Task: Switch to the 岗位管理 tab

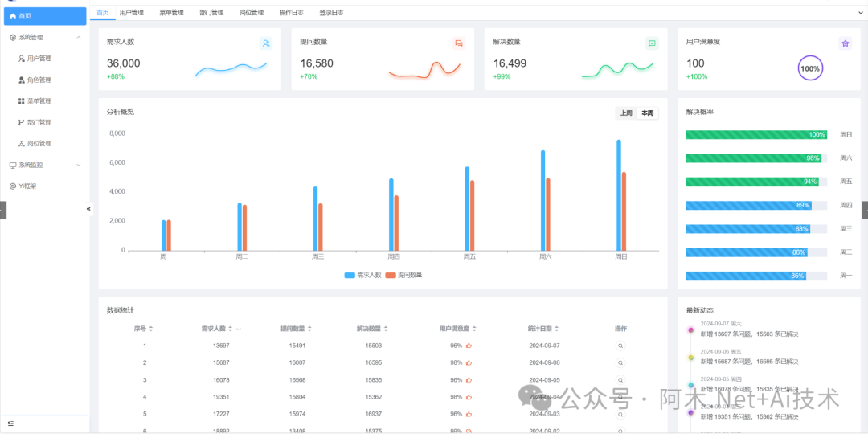Action: 252,12
